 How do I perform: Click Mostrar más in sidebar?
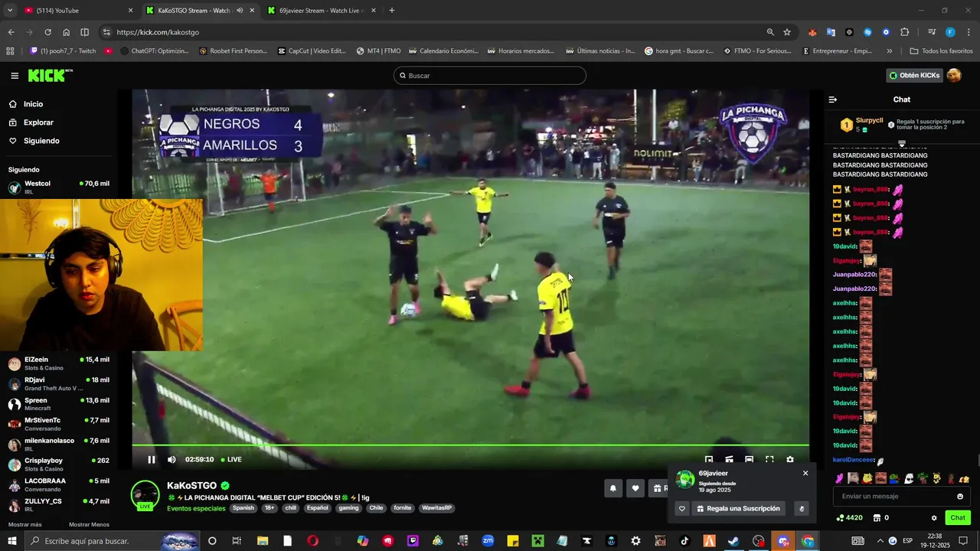click(x=25, y=524)
